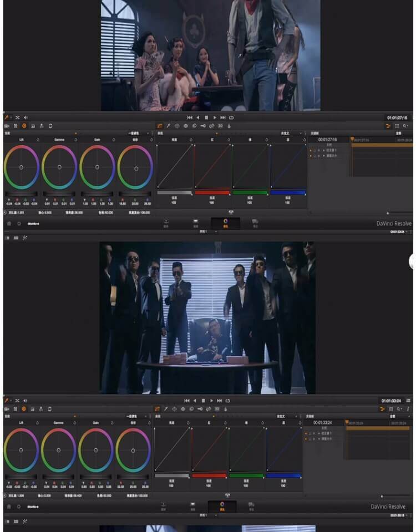Jump to last frame in the 01:01:27:16 viewer

pyautogui.click(x=223, y=117)
